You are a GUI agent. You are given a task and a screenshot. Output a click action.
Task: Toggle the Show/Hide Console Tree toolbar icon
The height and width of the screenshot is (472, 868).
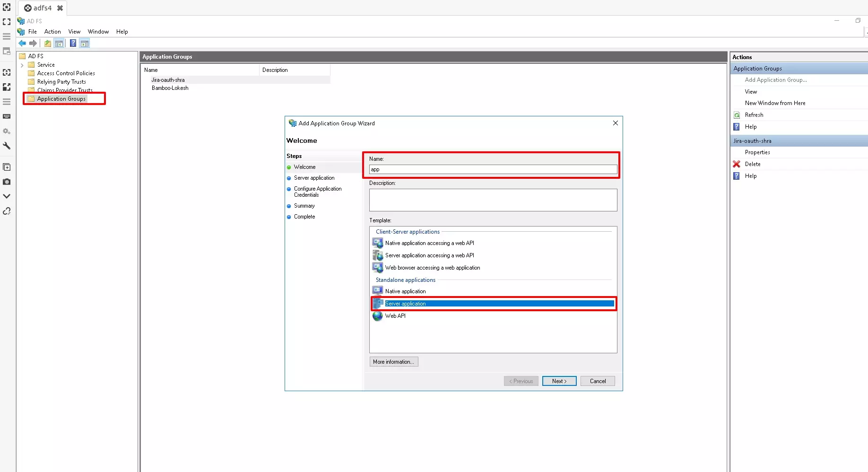59,43
